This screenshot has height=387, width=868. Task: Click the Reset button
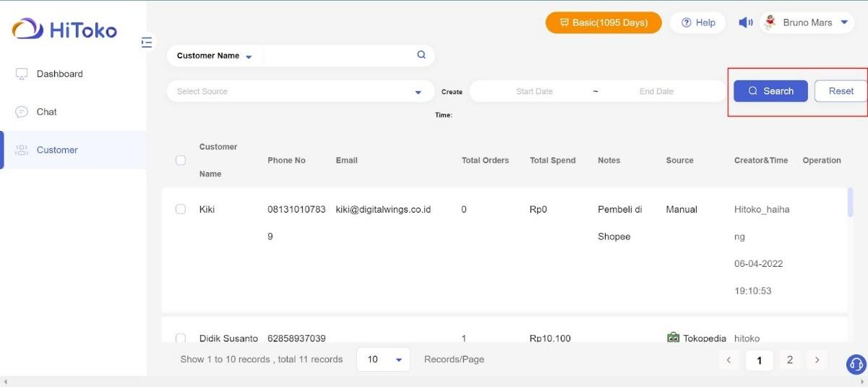(841, 91)
